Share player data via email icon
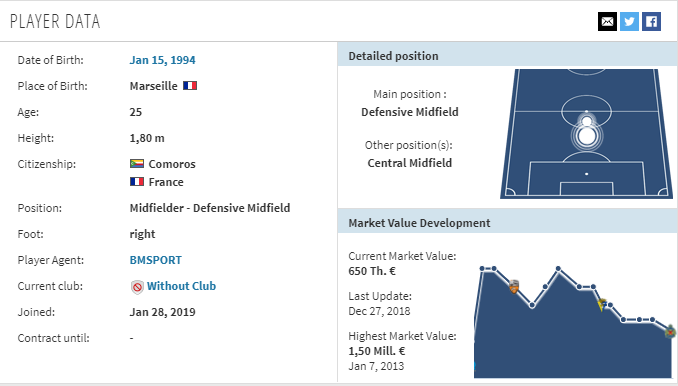 coord(607,22)
